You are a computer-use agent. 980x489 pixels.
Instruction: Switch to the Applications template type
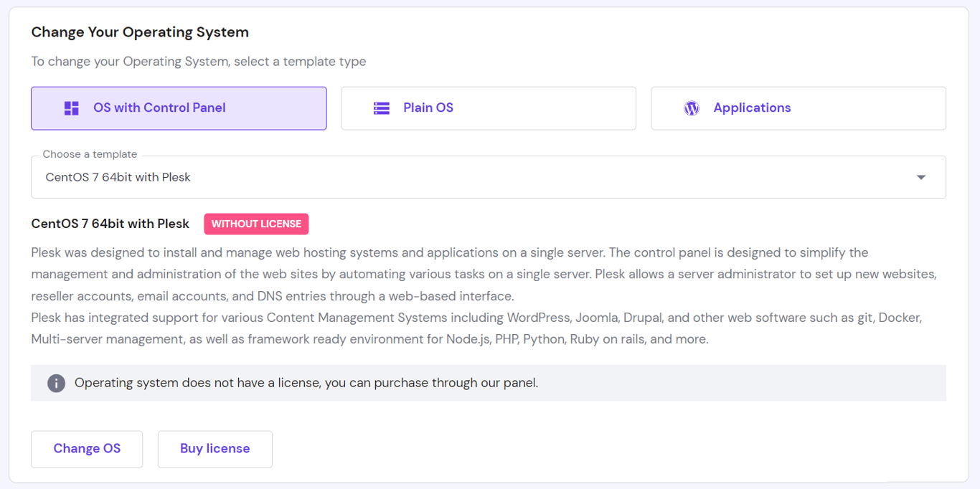[798, 108]
